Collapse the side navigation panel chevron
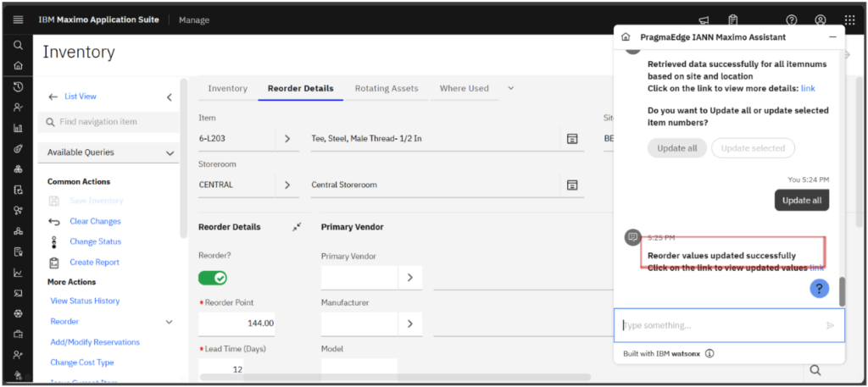Image resolution: width=868 pixels, height=387 pixels. [170, 97]
